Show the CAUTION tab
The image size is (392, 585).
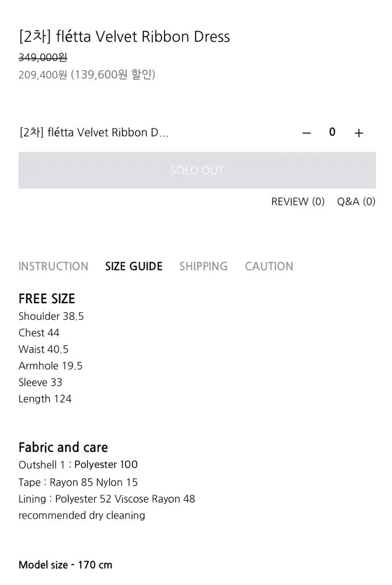coord(269,266)
